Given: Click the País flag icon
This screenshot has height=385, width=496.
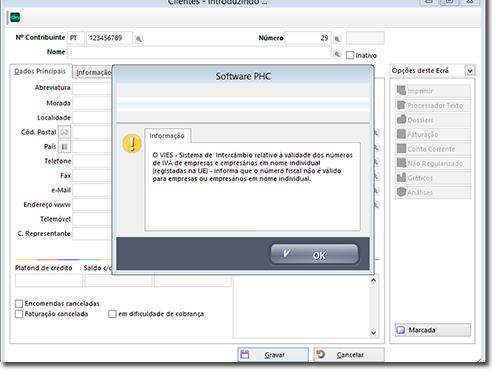Looking at the screenshot, I should pos(64,146).
